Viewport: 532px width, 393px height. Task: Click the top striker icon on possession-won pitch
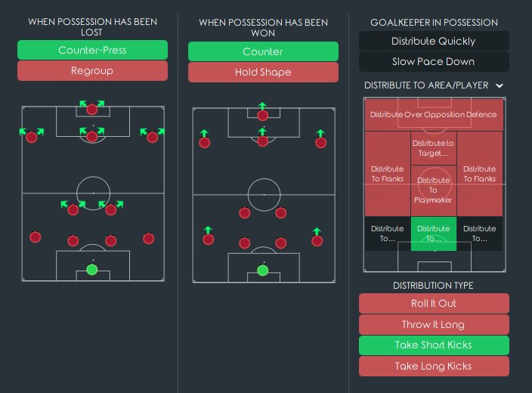click(x=263, y=116)
